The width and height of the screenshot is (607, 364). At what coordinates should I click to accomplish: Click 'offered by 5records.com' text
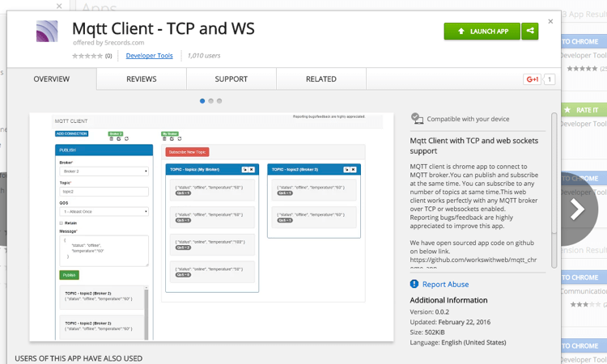[108, 43]
